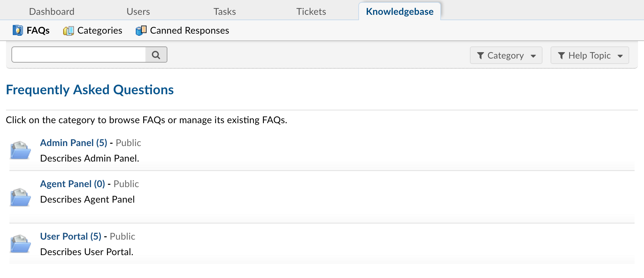The width and height of the screenshot is (644, 278).
Task: Open the Admin Panel folder icon
Action: click(20, 150)
